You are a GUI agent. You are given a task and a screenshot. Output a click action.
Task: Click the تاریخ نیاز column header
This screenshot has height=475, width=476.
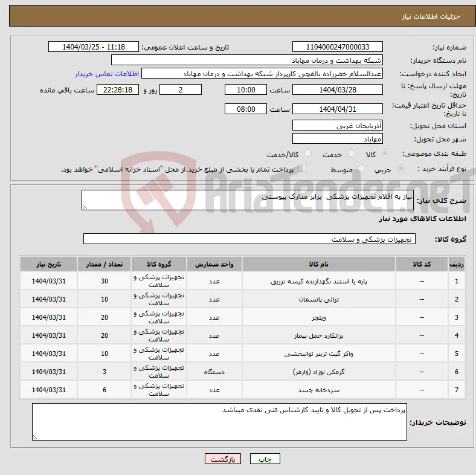[48, 264]
